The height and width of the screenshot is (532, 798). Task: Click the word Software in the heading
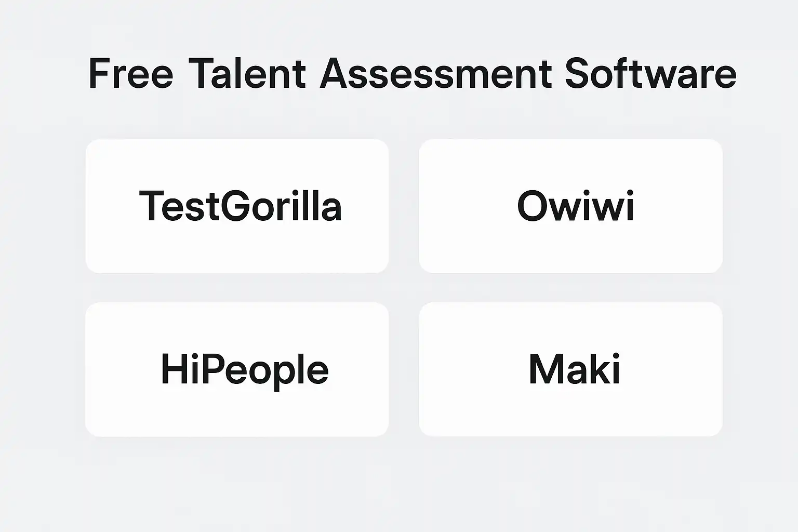point(650,73)
